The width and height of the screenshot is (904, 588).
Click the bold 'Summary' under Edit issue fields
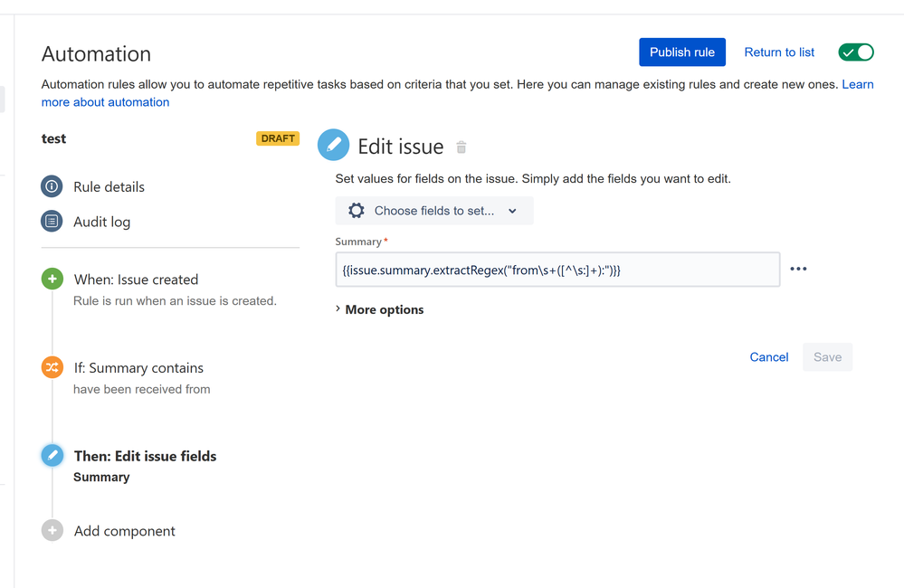[x=101, y=477]
